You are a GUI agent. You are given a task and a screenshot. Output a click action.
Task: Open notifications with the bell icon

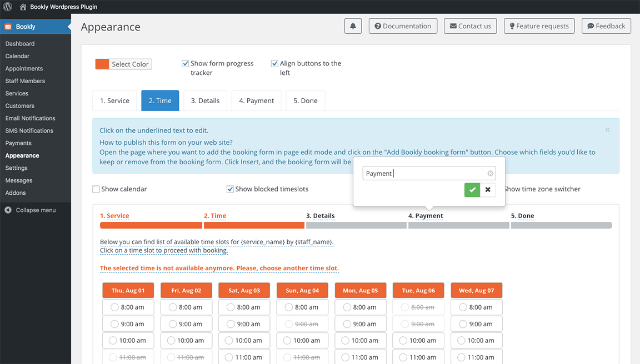click(353, 26)
